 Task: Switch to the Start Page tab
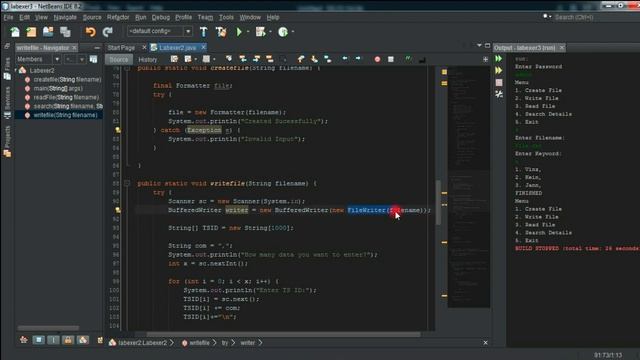click(121, 48)
